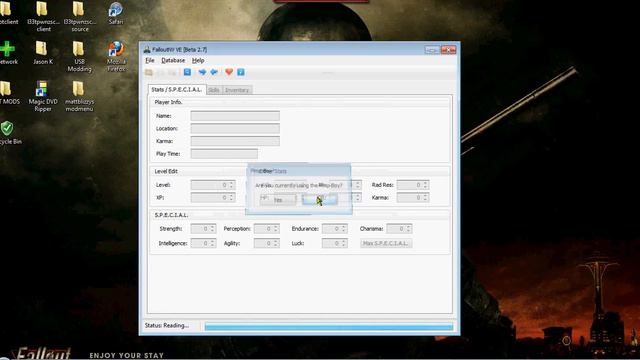Viewport: 640px width, 360px height.
Task: Click the Agility spinner box
Action: pyautogui.click(x=267, y=243)
